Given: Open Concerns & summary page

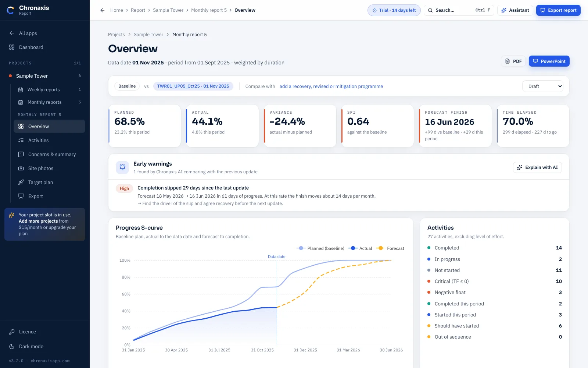Looking at the screenshot, I should [x=50, y=155].
